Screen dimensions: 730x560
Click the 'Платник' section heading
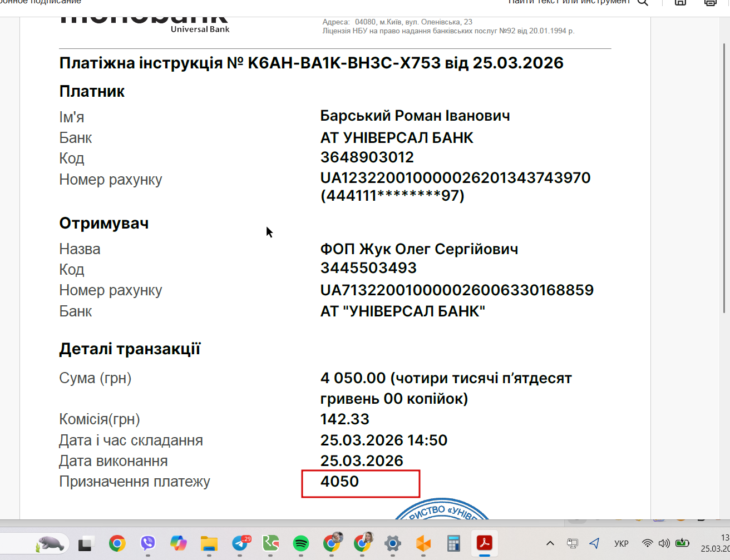[92, 91]
